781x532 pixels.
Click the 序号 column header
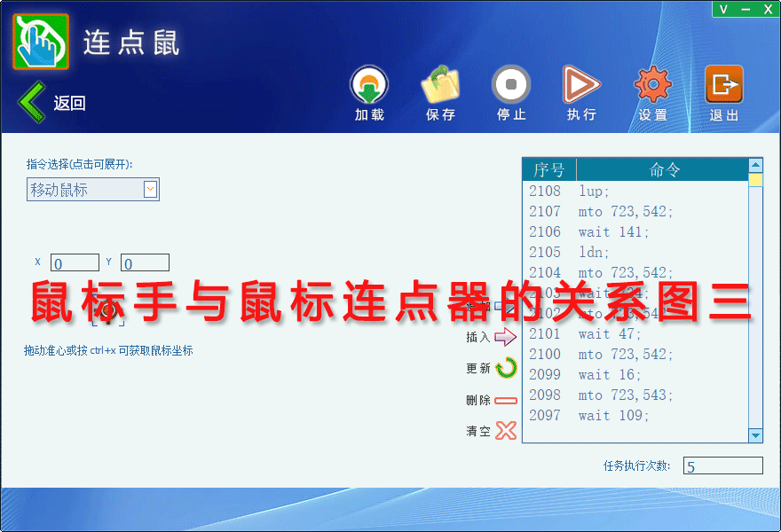click(x=549, y=169)
